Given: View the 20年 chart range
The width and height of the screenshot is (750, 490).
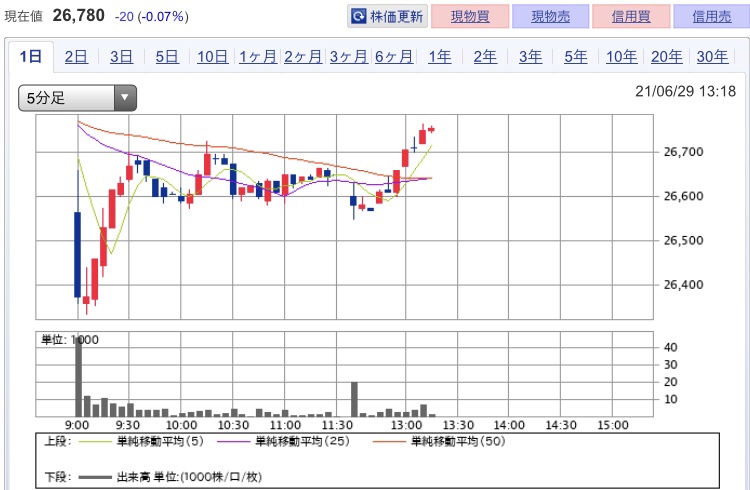Looking at the screenshot, I should tap(667, 56).
